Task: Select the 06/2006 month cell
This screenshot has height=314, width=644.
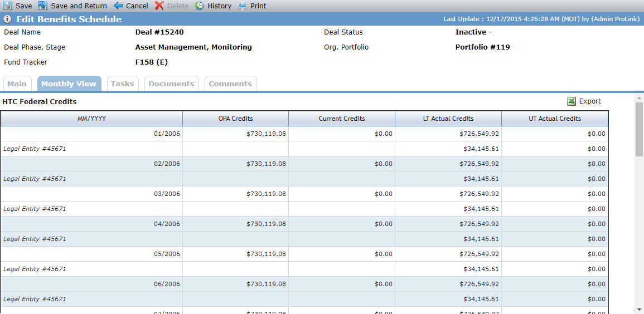Action: (91, 284)
